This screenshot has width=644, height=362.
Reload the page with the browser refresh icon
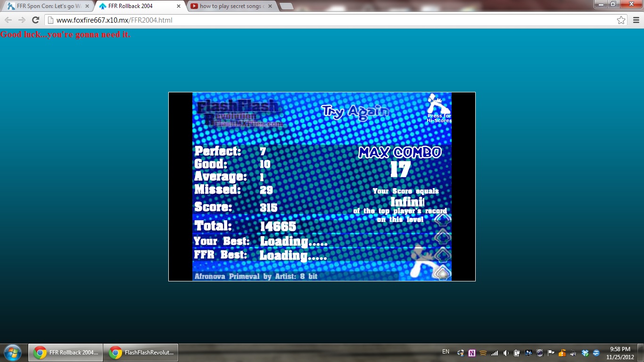pos(35,20)
